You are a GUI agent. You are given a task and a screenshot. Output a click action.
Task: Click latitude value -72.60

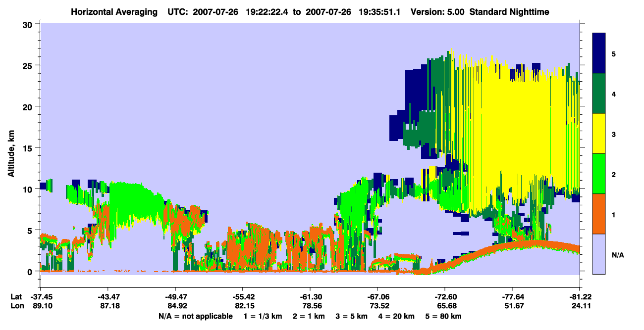click(x=445, y=297)
